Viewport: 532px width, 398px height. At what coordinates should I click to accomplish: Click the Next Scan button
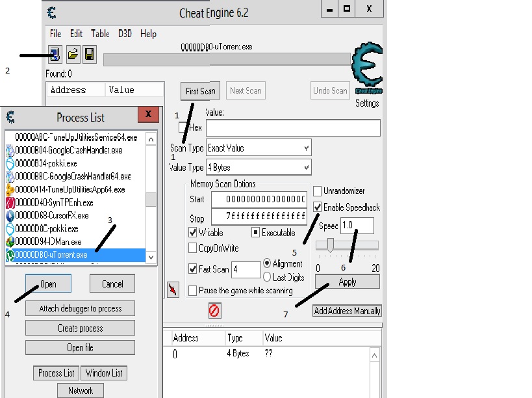[x=246, y=90]
